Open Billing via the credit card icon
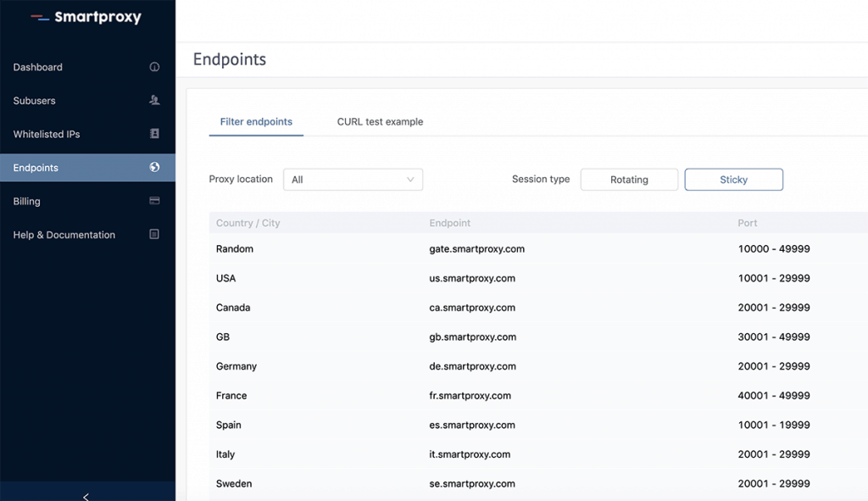 pos(154,201)
